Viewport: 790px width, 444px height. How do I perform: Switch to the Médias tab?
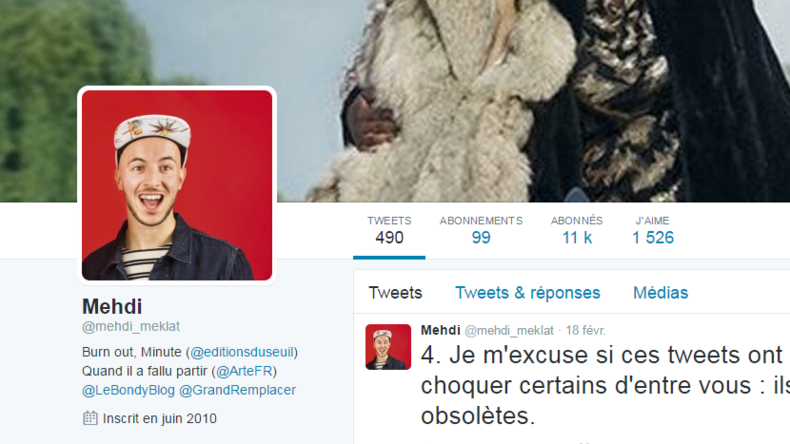click(661, 293)
